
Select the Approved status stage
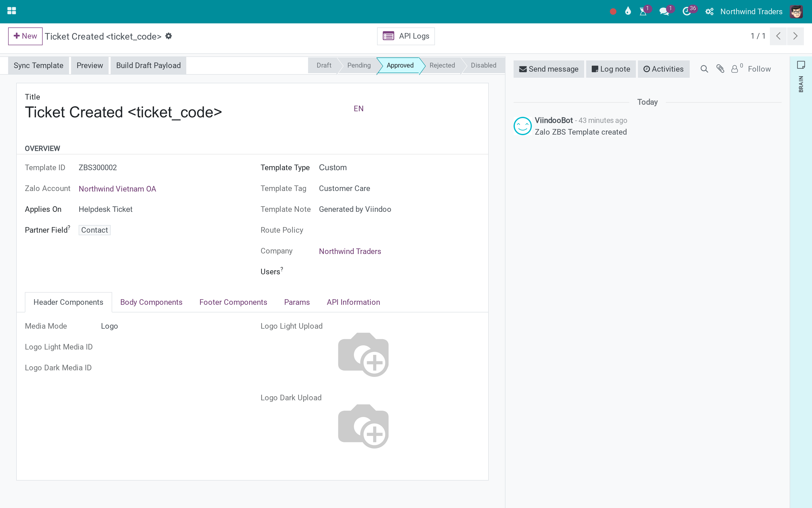coord(400,66)
